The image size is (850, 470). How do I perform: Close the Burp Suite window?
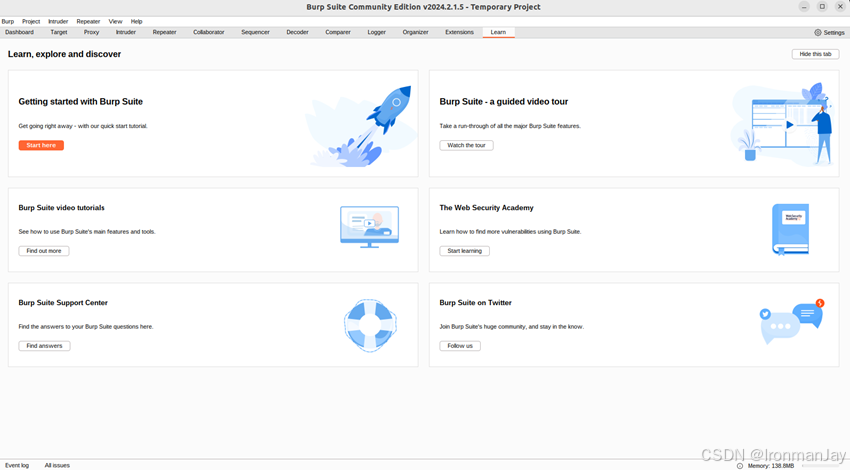[x=840, y=7]
